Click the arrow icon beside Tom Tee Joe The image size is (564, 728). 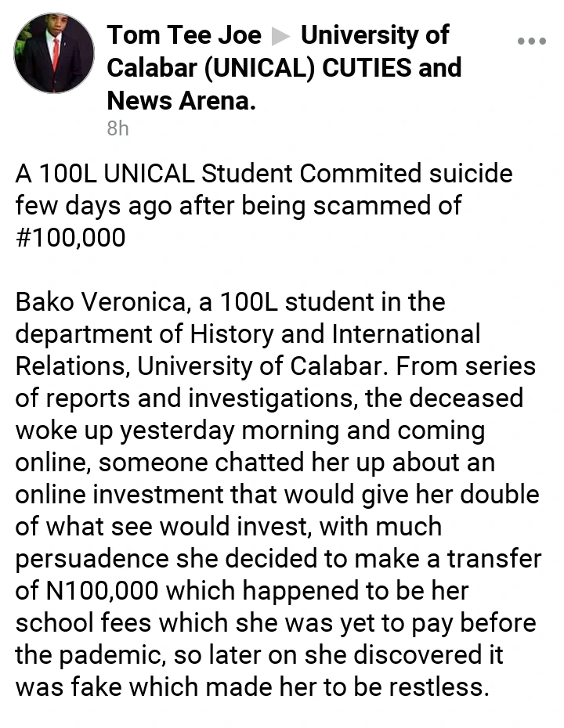click(x=280, y=36)
